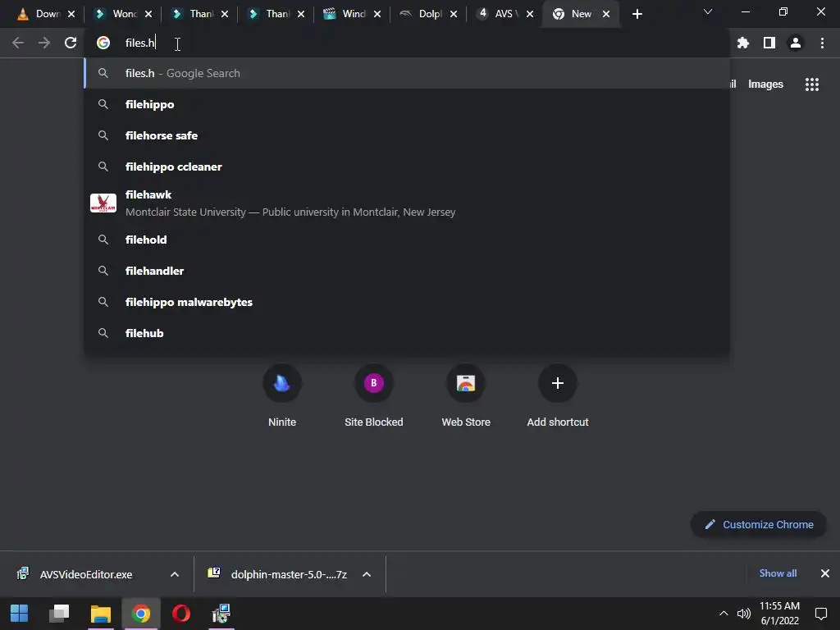Screen dimensions: 840x630
Task: Open the Extensions puzzle icon
Action: click(x=742, y=43)
